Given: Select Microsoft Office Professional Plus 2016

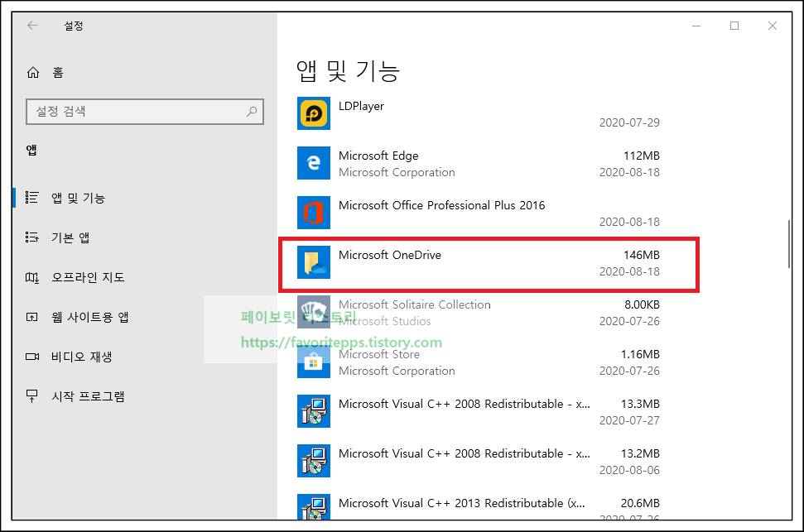Looking at the screenshot, I should coord(441,205).
